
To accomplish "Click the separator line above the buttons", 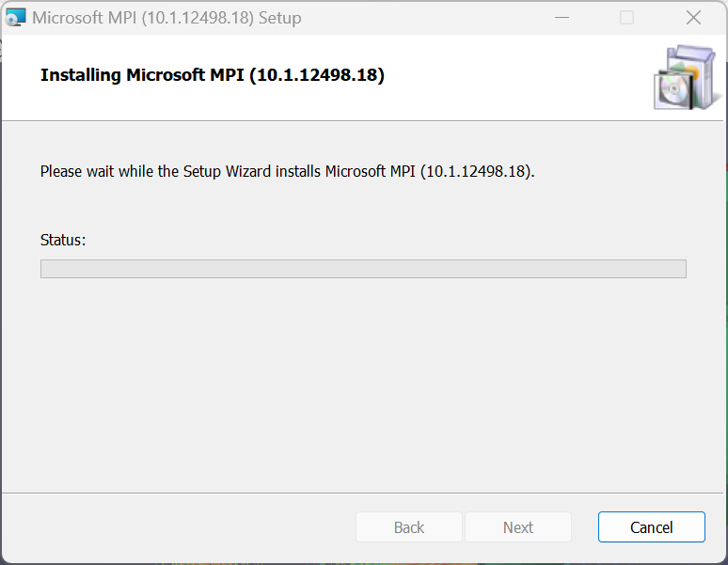I will coord(363,493).
